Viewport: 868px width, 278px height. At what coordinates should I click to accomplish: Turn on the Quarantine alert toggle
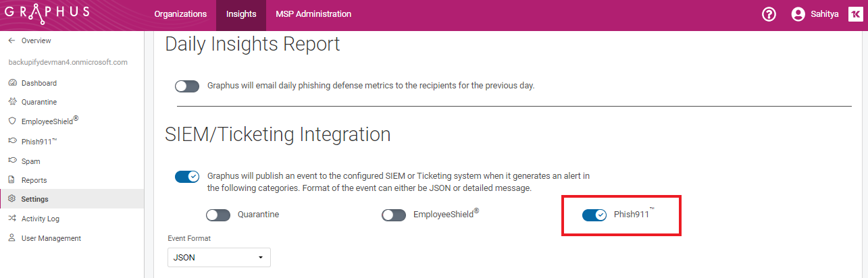218,215
